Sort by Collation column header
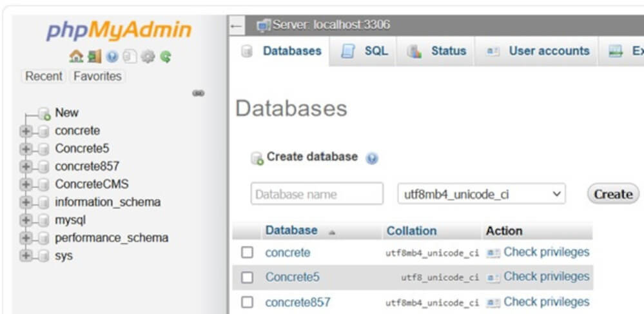 click(x=411, y=231)
